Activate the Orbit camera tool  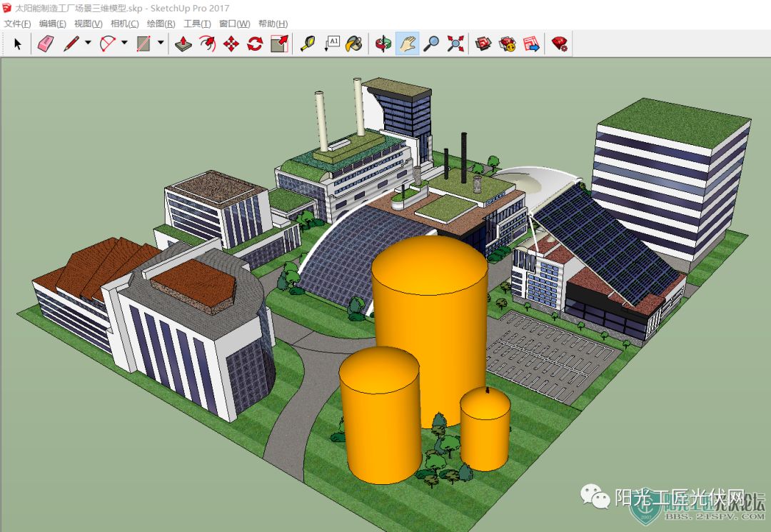tap(383, 44)
